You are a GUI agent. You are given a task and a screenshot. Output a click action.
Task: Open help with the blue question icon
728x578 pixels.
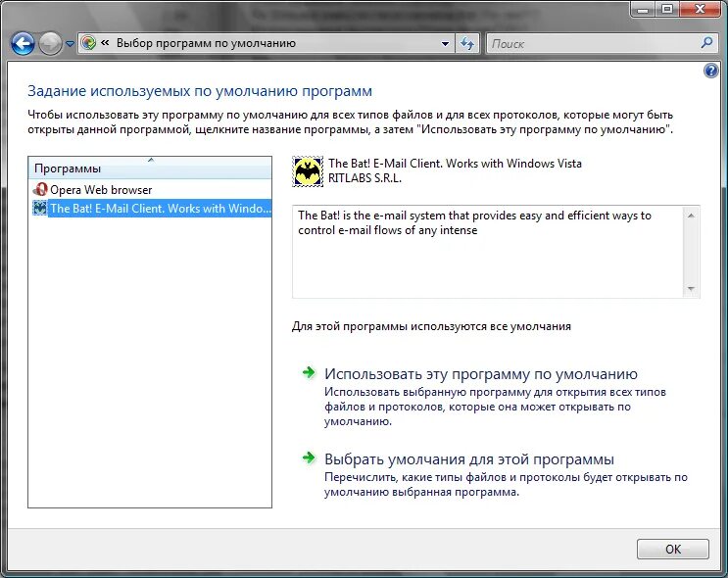pyautogui.click(x=710, y=72)
